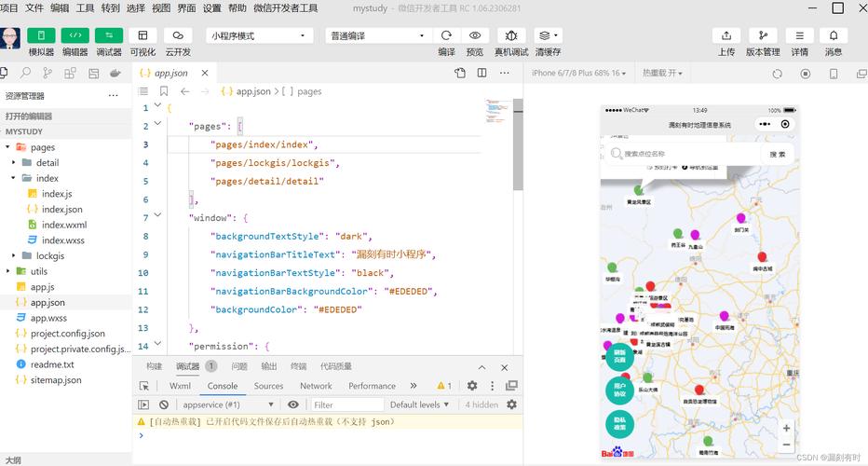
Task: Open cloud development icon
Action: pyautogui.click(x=178, y=35)
